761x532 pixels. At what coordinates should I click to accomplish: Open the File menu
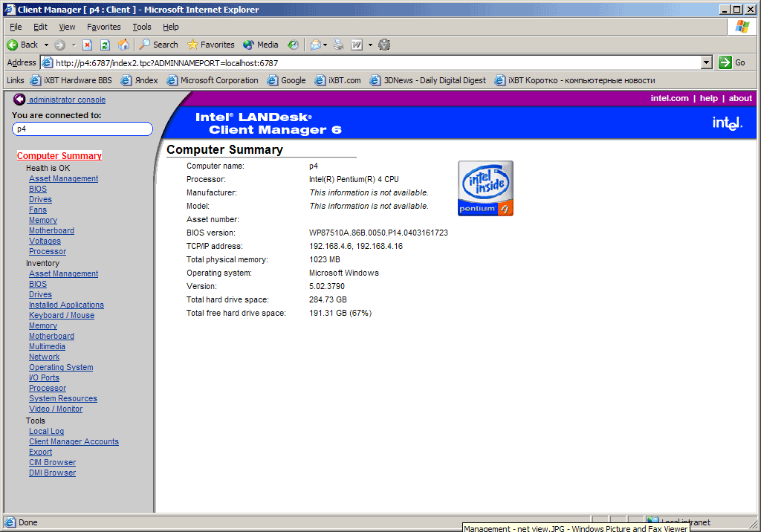pos(16,27)
